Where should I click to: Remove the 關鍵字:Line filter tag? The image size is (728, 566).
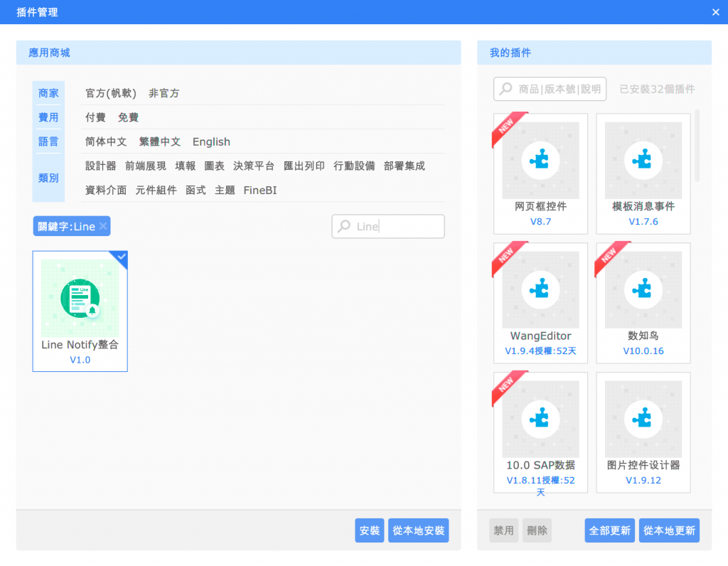click(x=103, y=226)
